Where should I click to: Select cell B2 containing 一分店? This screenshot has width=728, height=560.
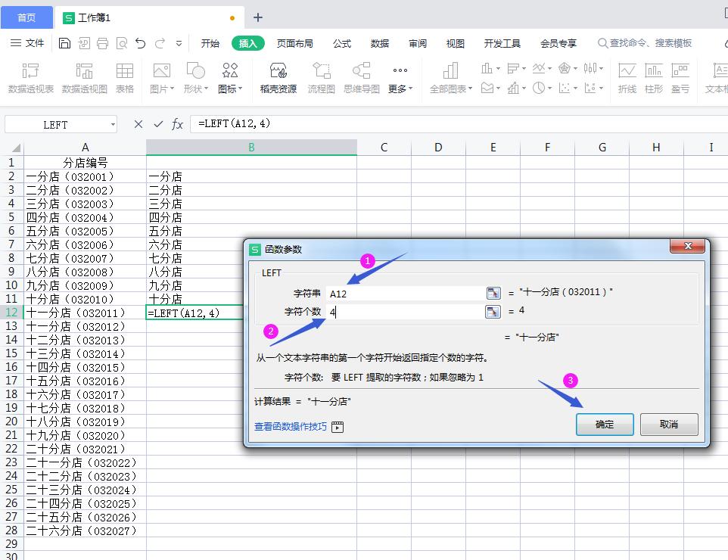tap(251, 176)
